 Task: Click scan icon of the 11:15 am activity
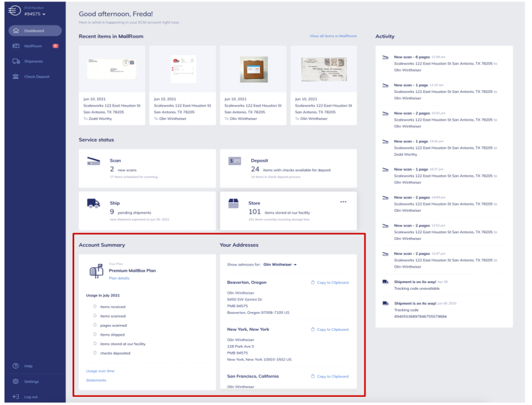pyautogui.click(x=385, y=86)
